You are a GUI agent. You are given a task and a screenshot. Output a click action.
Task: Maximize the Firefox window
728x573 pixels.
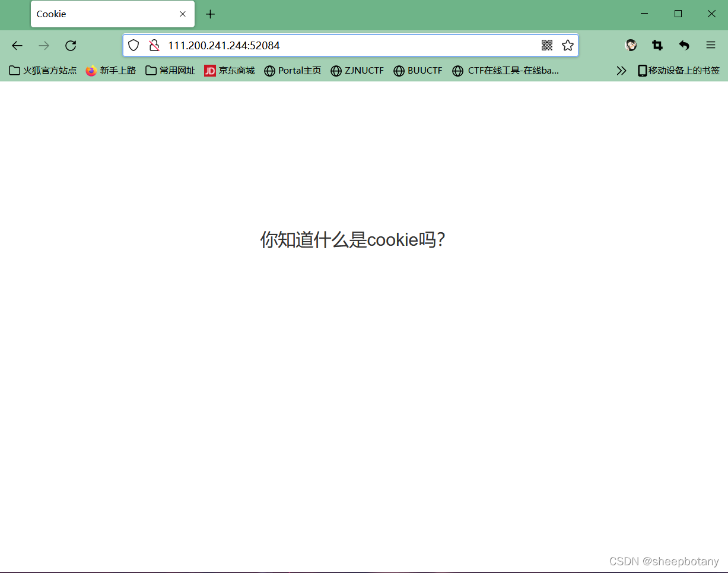click(678, 14)
